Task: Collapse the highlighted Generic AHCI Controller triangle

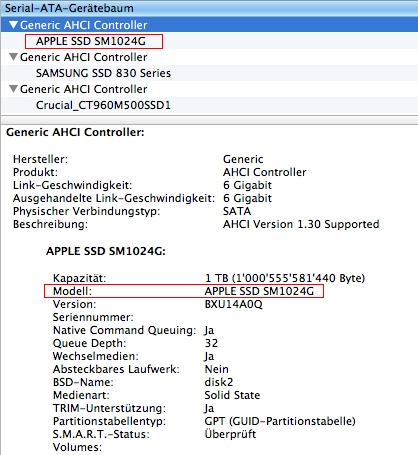Action: 13,25
